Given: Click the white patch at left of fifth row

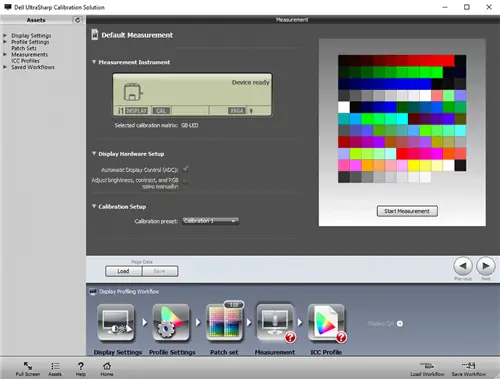Looking at the screenshot, I should click(x=344, y=107).
